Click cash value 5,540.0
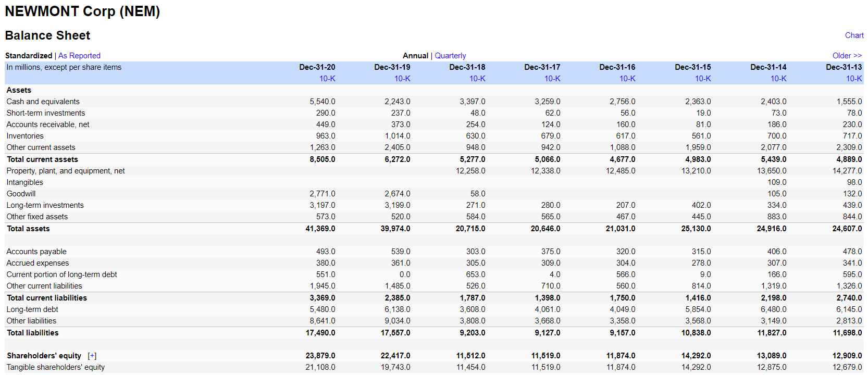The width and height of the screenshot is (868, 375). click(x=323, y=102)
